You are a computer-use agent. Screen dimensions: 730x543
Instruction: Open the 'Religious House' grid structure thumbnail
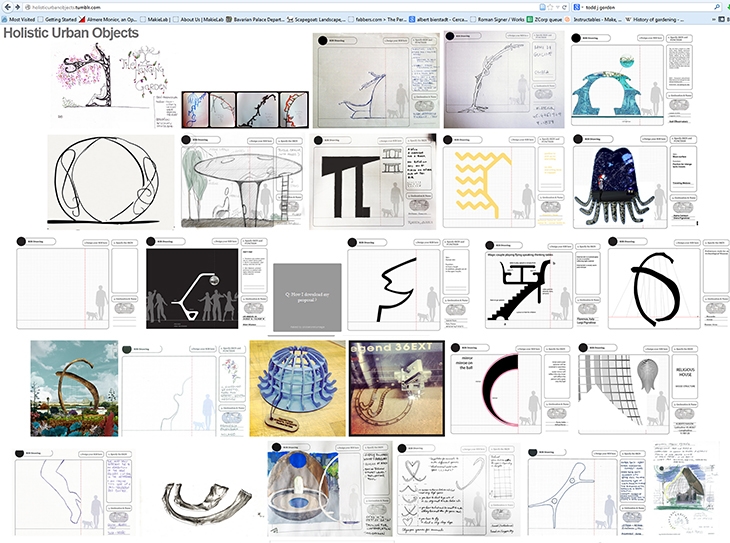637,389
